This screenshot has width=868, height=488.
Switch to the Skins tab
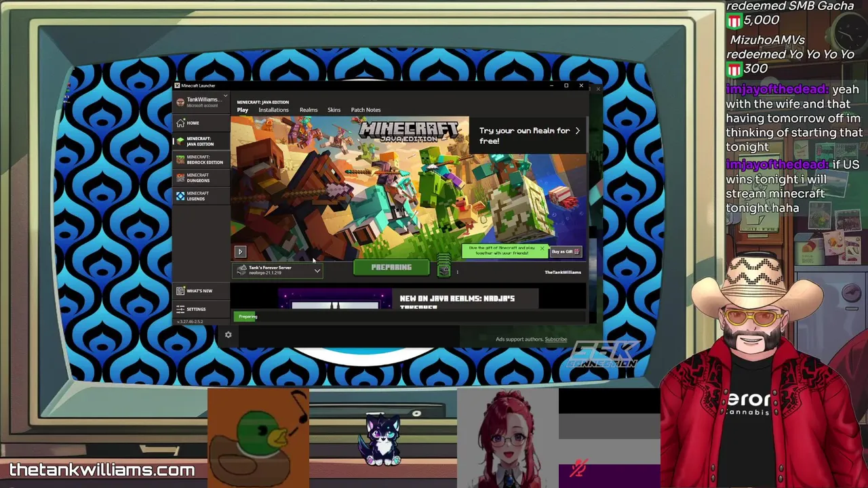coord(334,110)
